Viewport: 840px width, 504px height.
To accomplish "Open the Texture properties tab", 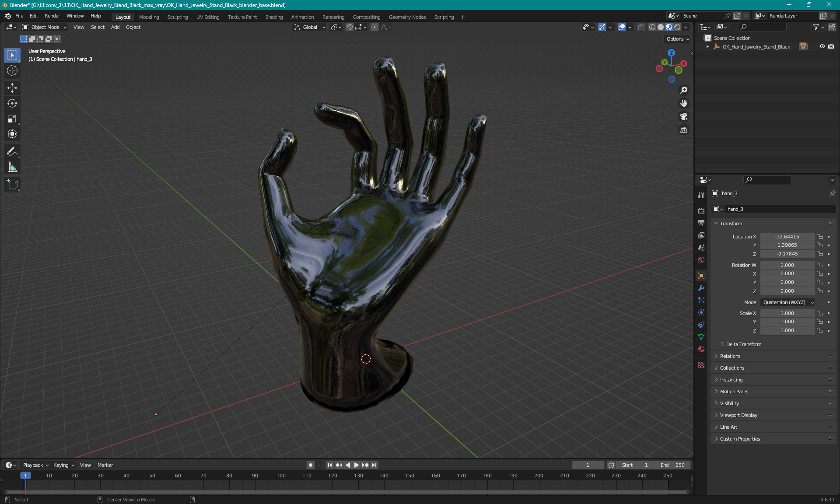I will point(701,364).
